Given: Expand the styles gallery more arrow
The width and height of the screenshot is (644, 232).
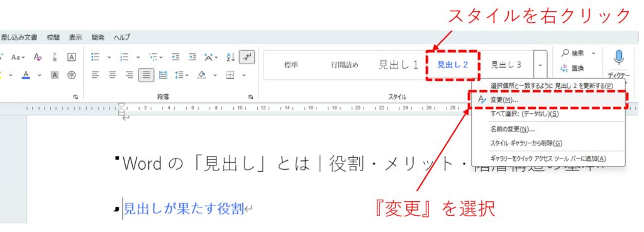Looking at the screenshot, I should (x=540, y=65).
